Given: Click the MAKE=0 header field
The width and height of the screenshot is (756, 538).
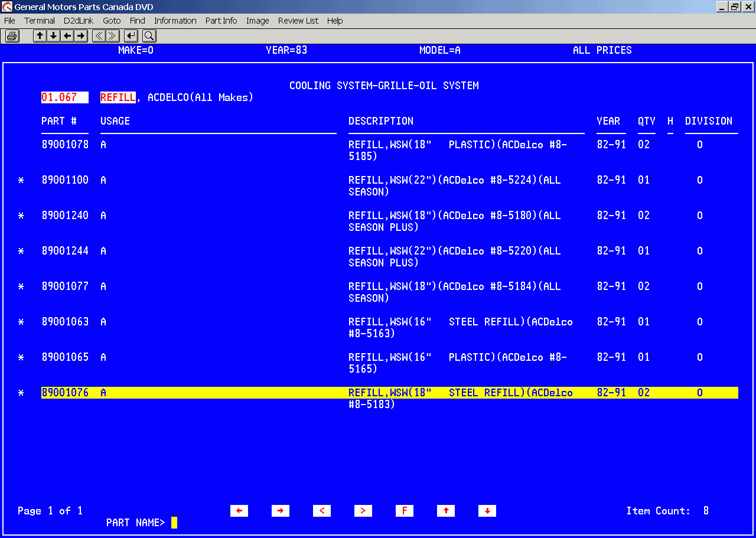Looking at the screenshot, I should click(136, 50).
